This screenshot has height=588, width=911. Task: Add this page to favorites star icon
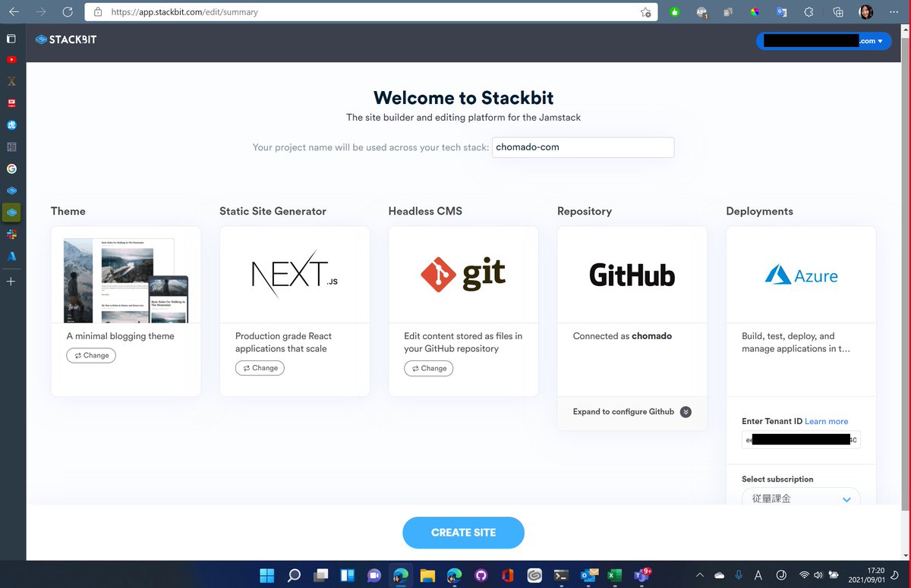coord(645,12)
